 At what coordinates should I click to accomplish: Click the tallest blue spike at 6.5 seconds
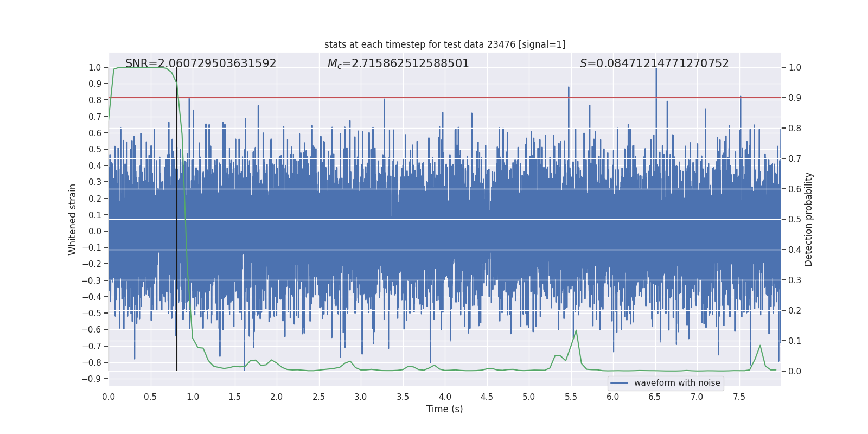point(656,81)
